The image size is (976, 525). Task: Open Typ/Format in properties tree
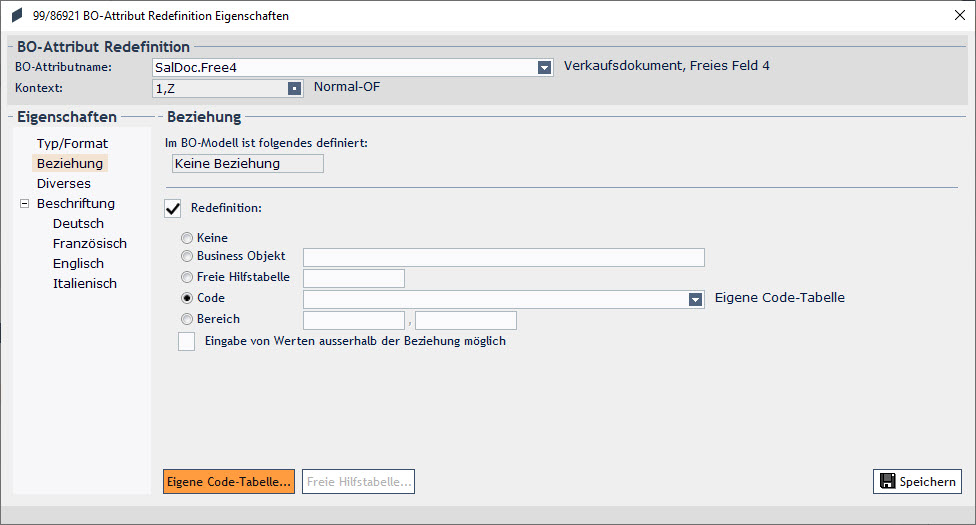coord(72,143)
